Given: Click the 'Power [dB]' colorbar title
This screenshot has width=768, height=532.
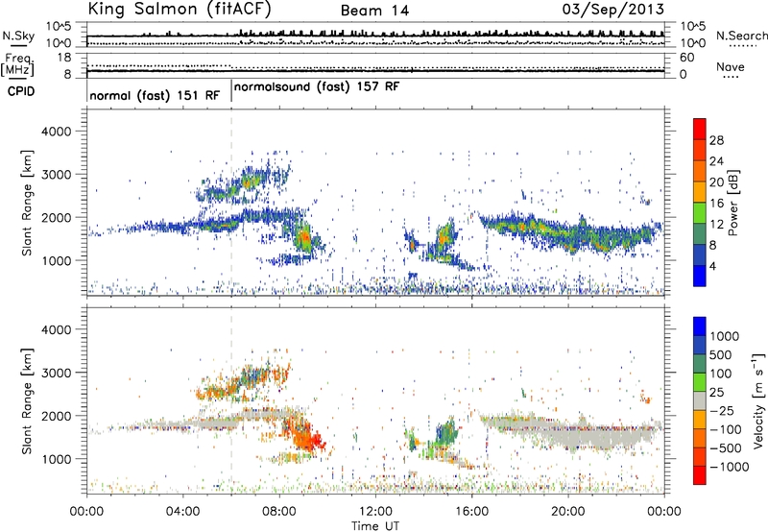Looking at the screenshot, I should pyautogui.click(x=733, y=203).
